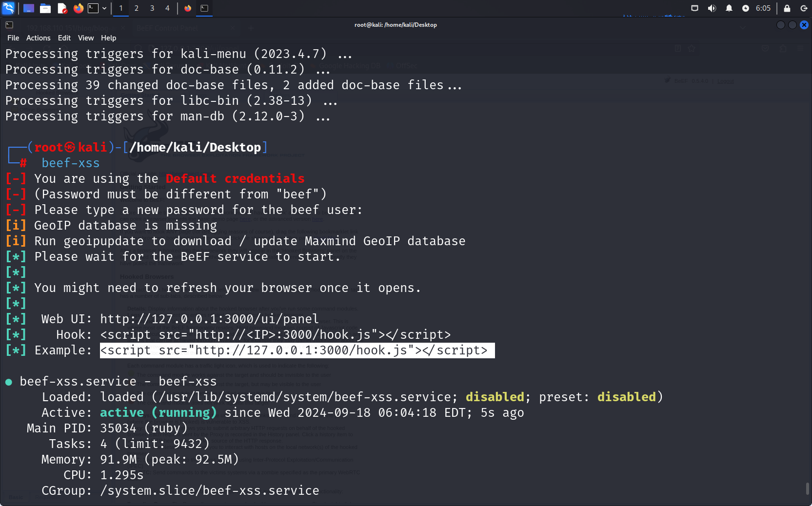The height and width of the screenshot is (506, 812).
Task: Click the 'Processing triggers for man-db' line
Action: pos(168,117)
